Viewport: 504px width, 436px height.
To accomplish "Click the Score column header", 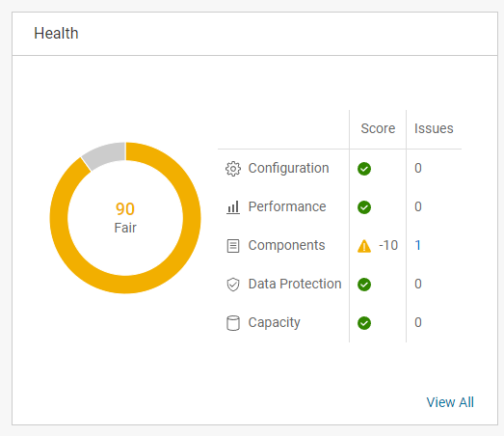I will pyautogui.click(x=378, y=128).
